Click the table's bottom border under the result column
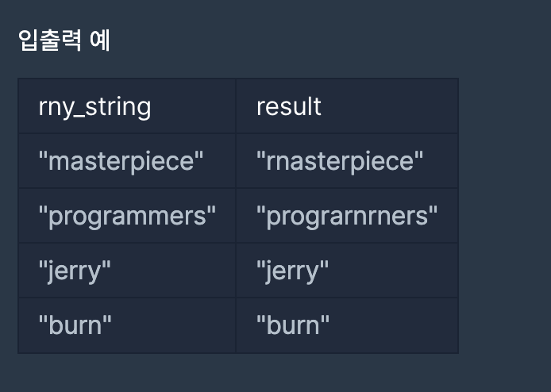551x392 pixels. tap(347, 353)
